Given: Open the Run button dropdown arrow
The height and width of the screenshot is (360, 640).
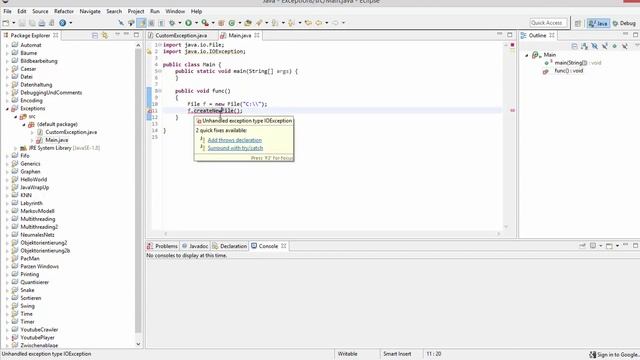Looking at the screenshot, I should click(196, 23).
